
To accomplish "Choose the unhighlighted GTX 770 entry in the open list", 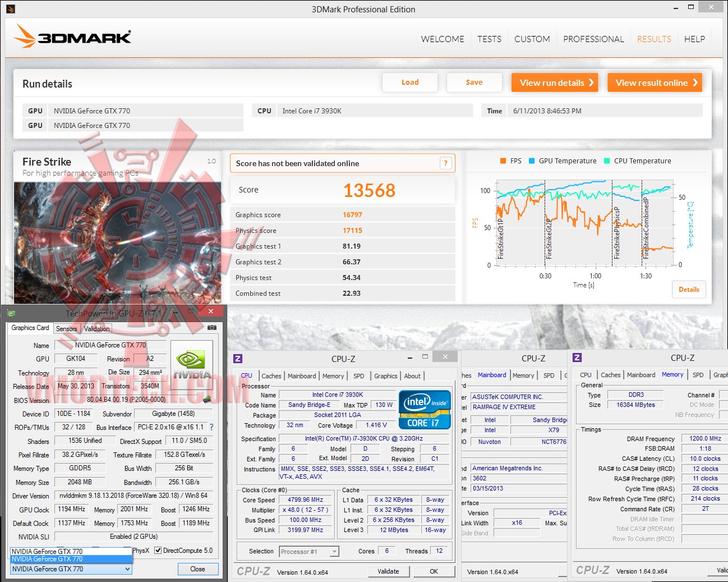I will pyautogui.click(x=71, y=552).
